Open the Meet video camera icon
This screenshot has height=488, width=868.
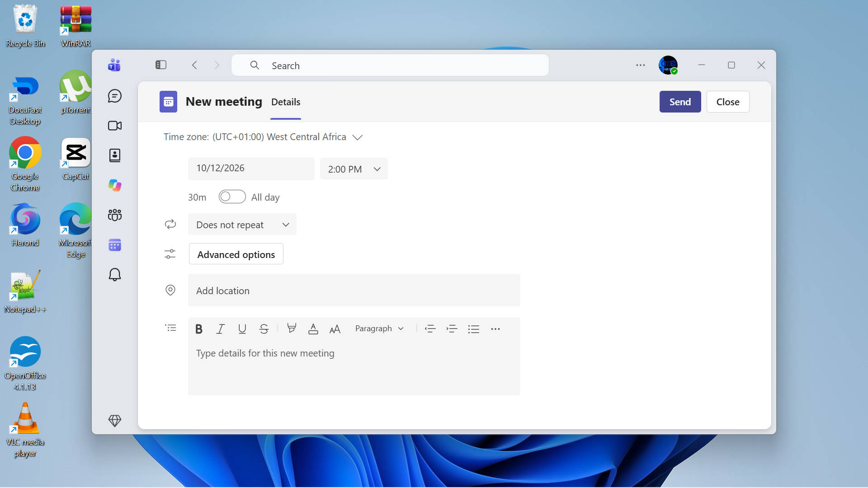tap(115, 126)
